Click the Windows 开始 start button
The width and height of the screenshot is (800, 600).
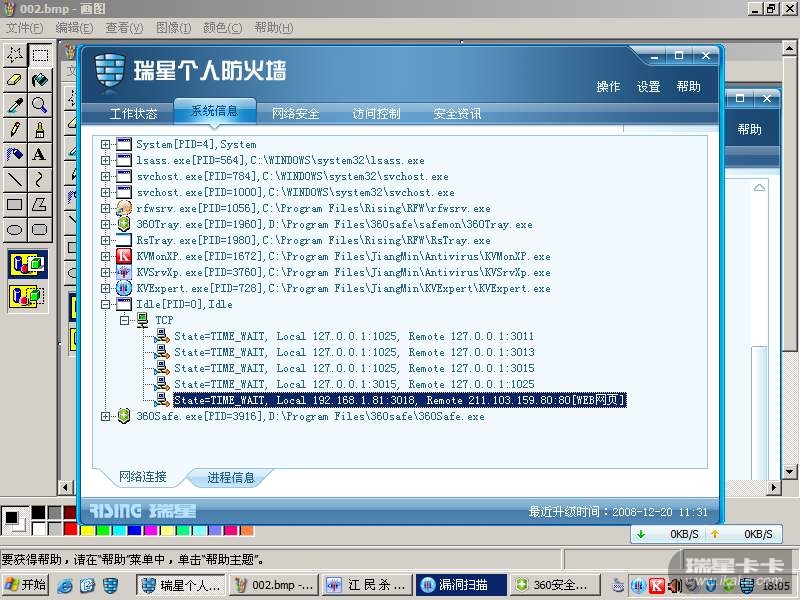(26, 585)
